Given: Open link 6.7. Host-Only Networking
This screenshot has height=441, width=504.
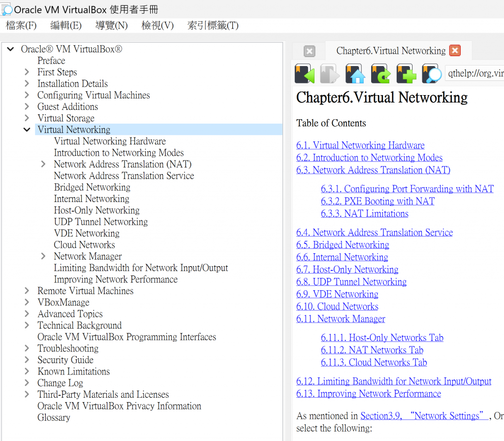Looking at the screenshot, I should 347,270.
